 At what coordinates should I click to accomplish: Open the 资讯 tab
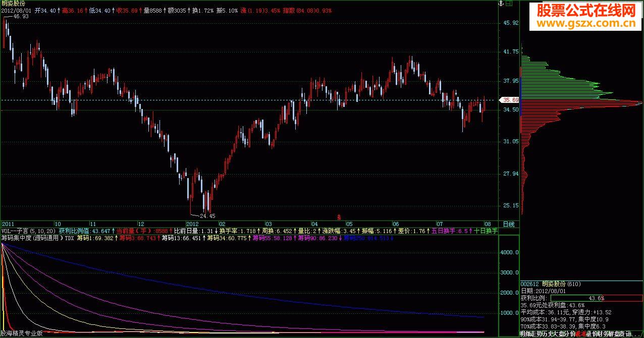[x=626, y=333]
